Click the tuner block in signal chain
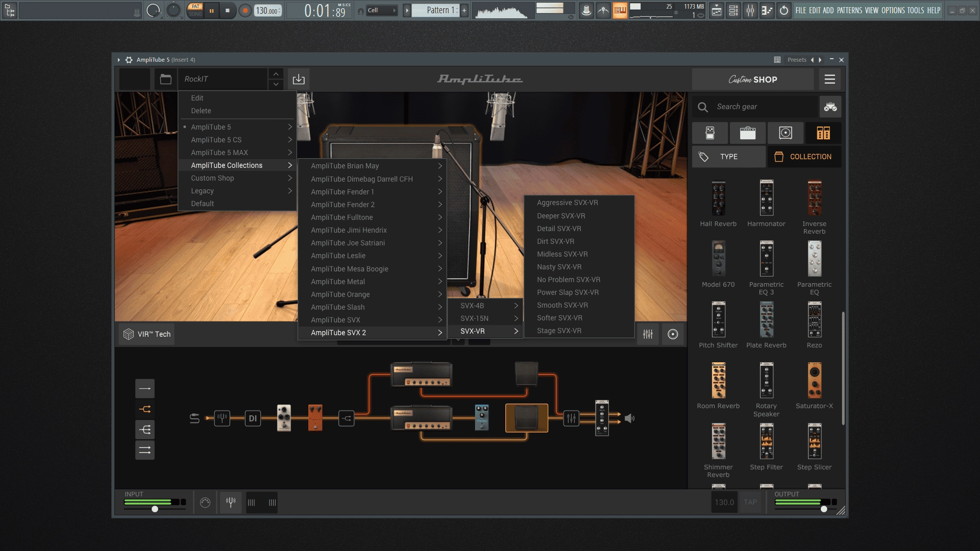 point(222,418)
